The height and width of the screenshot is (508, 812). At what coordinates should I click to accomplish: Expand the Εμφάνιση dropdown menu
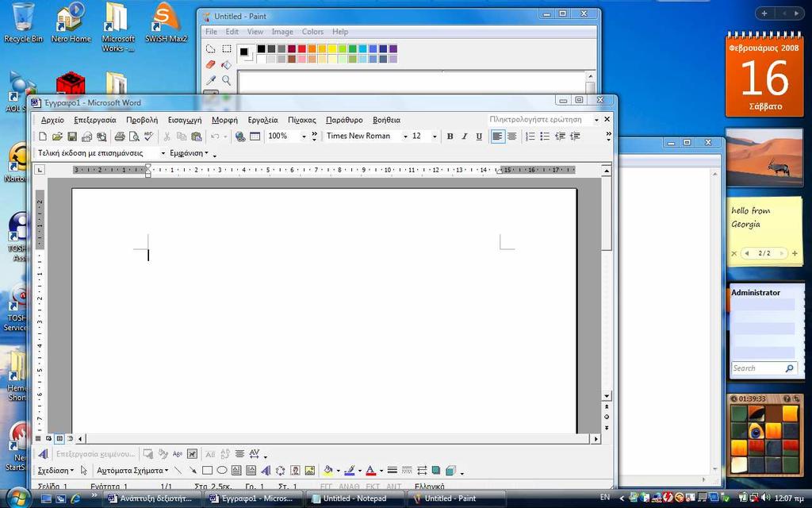coord(189,153)
